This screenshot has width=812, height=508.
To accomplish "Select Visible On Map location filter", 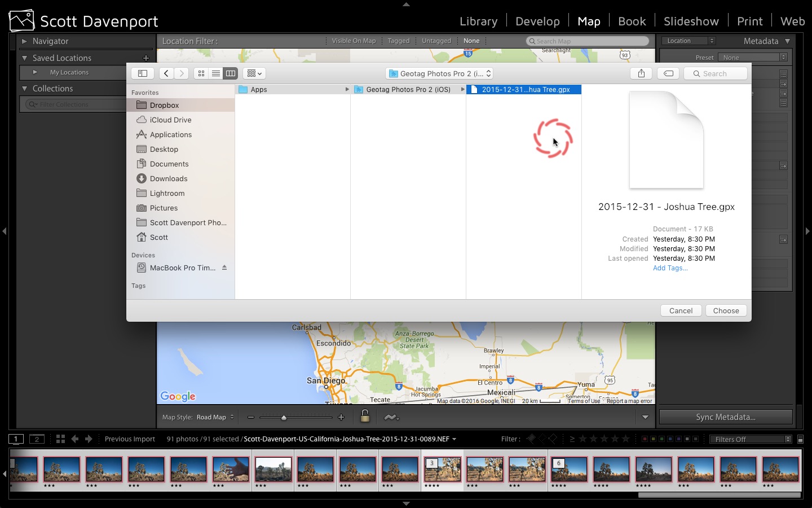I will (354, 41).
